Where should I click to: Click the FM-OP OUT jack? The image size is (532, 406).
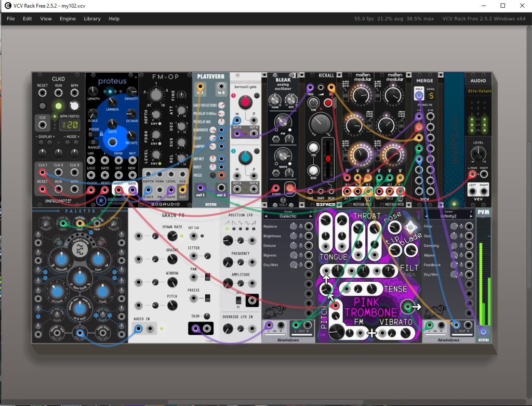(x=182, y=190)
